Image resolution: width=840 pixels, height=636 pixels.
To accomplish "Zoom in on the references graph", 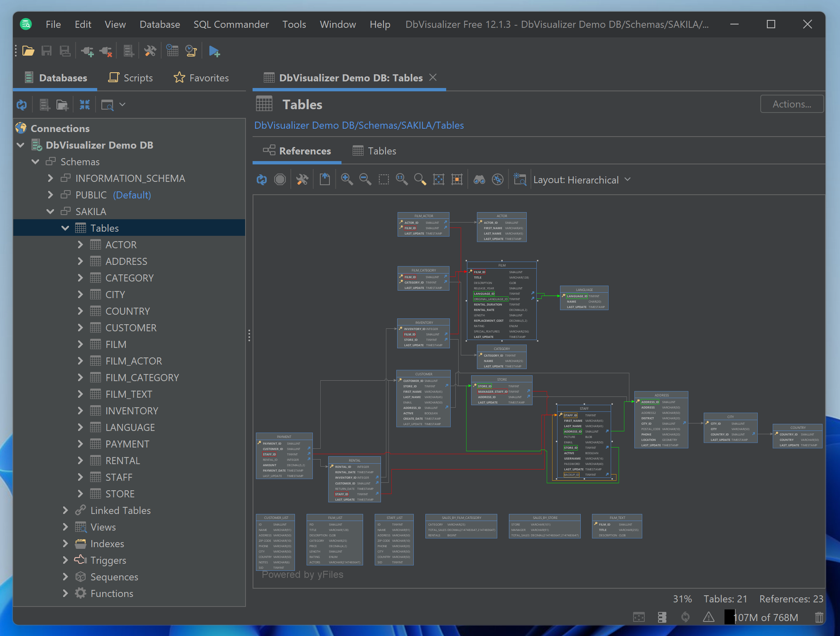I will coord(347,179).
